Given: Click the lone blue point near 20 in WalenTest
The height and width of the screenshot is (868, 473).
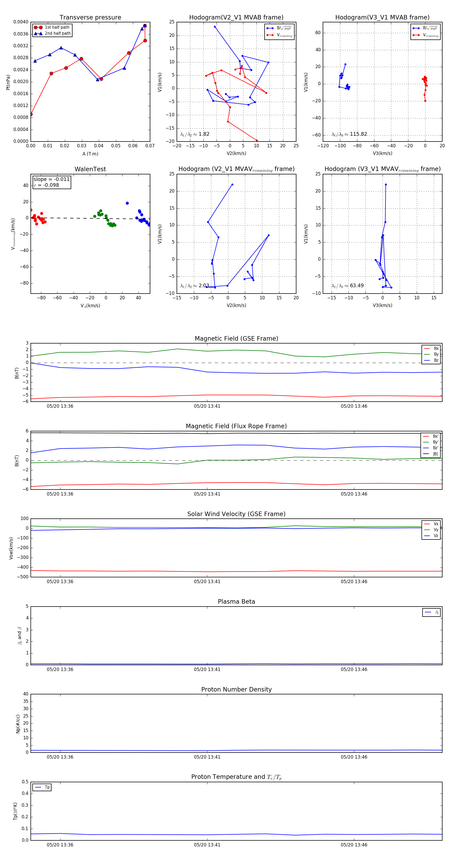Looking at the screenshot, I should 127,203.
